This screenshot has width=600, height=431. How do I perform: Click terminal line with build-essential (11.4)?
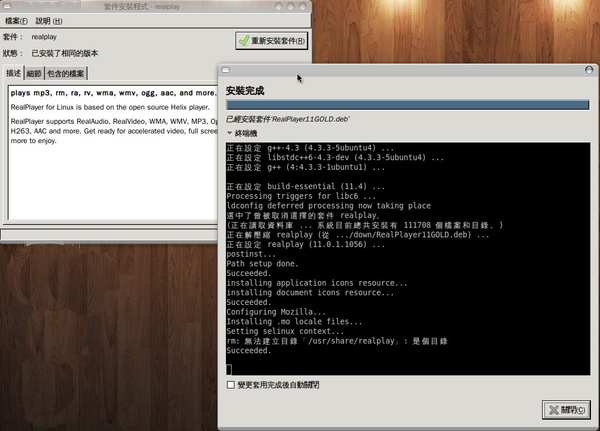tap(305, 186)
